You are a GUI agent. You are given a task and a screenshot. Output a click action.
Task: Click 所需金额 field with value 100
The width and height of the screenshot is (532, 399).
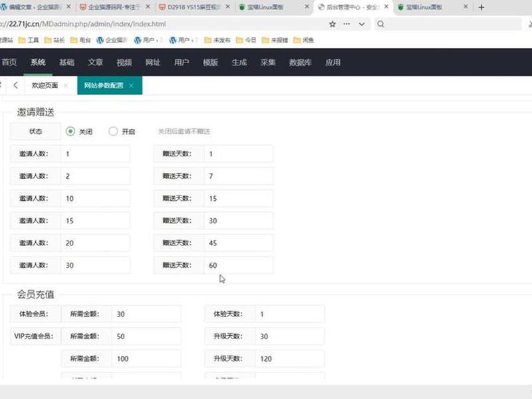[x=146, y=358]
